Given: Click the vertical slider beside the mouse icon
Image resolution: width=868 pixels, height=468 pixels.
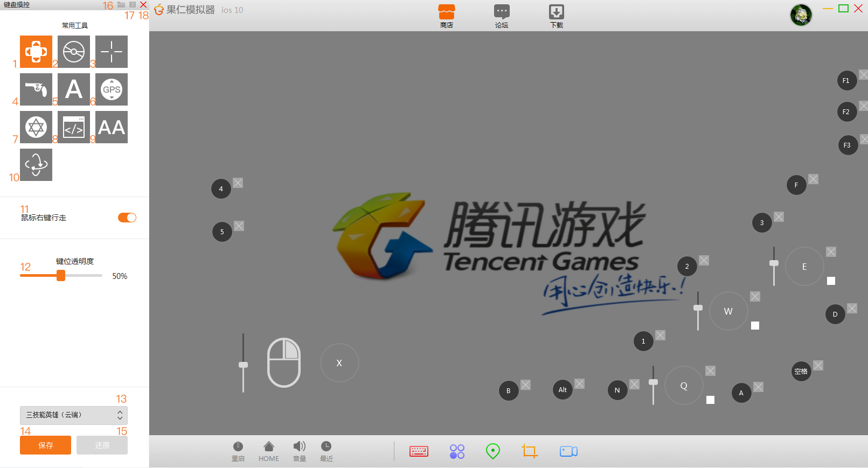Looking at the screenshot, I should (244, 363).
